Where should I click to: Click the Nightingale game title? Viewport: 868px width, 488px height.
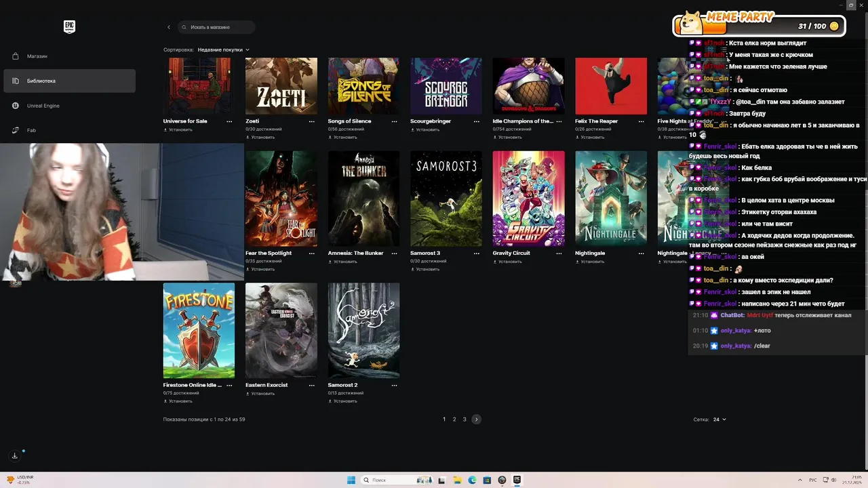(590, 253)
